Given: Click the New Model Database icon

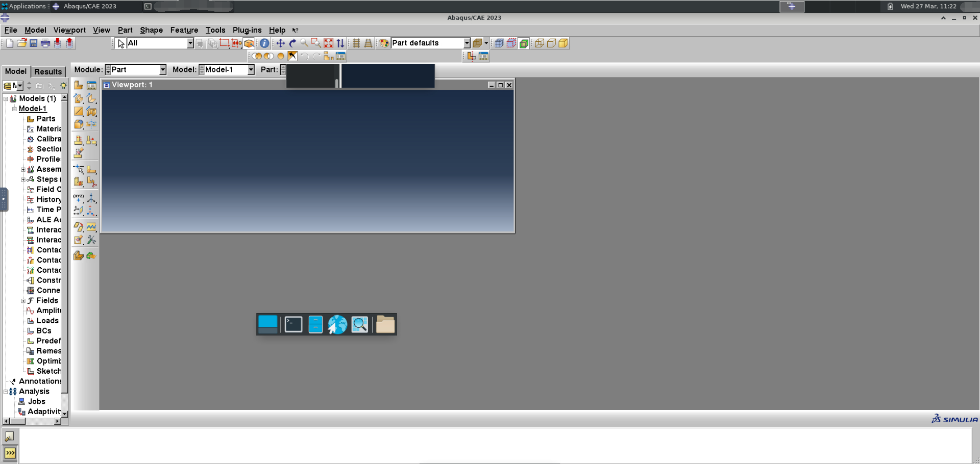Looking at the screenshot, I should 9,43.
